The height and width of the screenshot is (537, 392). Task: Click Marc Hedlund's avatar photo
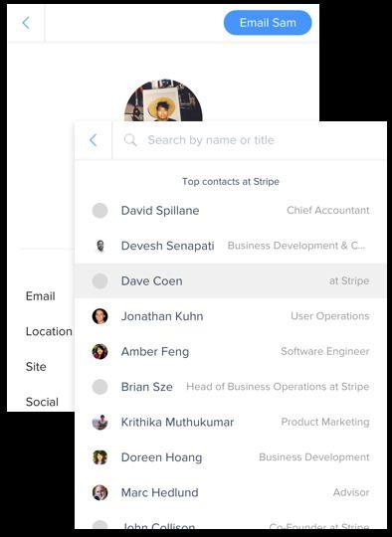tap(100, 492)
